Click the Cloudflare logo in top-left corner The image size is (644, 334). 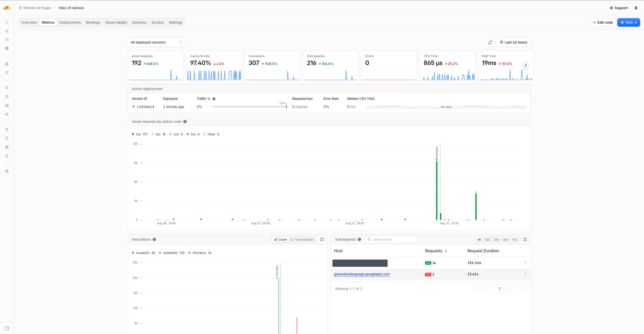coord(7,8)
